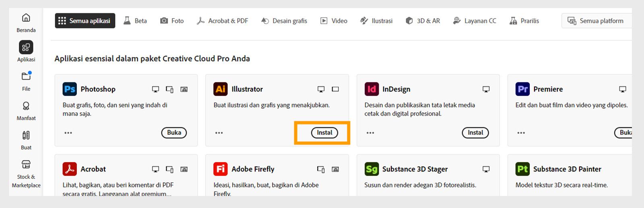Click Adobe Firefly web platform icon

[335, 169]
